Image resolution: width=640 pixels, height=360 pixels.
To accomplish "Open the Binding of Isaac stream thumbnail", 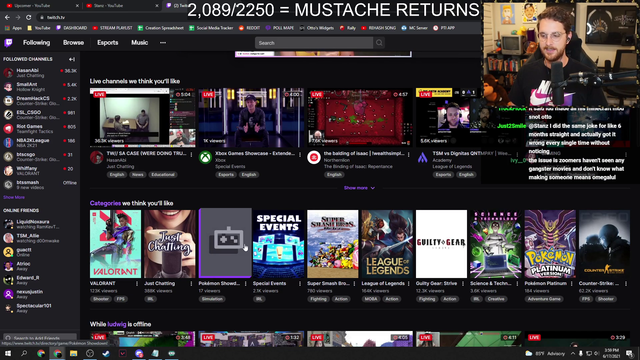I will click(360, 118).
